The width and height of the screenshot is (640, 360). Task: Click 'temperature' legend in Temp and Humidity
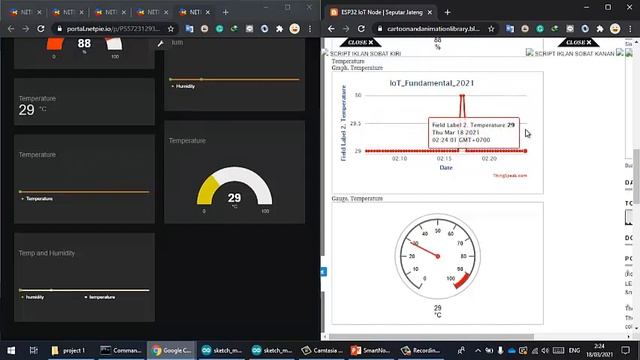tap(100, 297)
